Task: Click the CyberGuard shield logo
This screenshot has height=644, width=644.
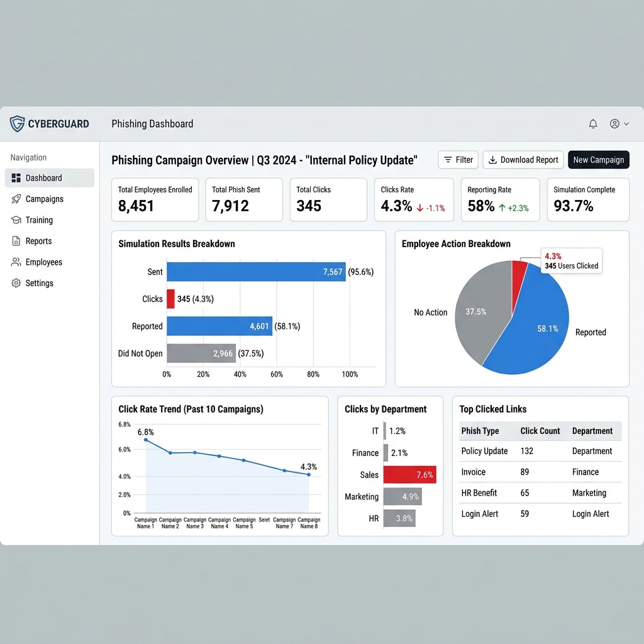Action: tap(17, 124)
